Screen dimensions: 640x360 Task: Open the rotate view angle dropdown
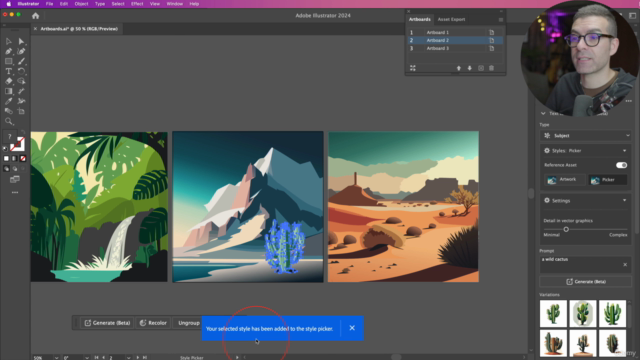[x=87, y=358]
